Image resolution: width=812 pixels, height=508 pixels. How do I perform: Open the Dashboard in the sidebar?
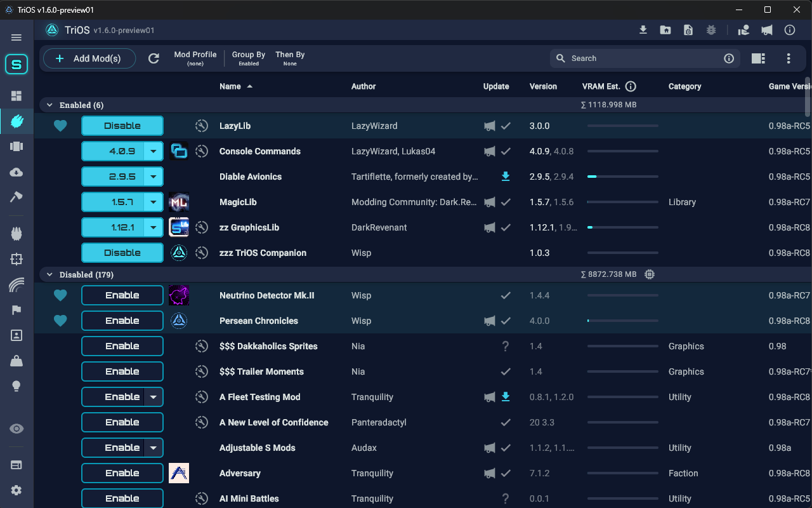16,96
